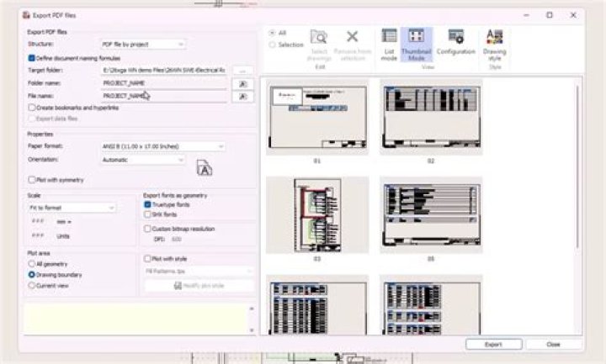Image resolution: width=606 pixels, height=364 pixels.
Task: Activate Thumbnail Mode view
Action: tap(417, 45)
